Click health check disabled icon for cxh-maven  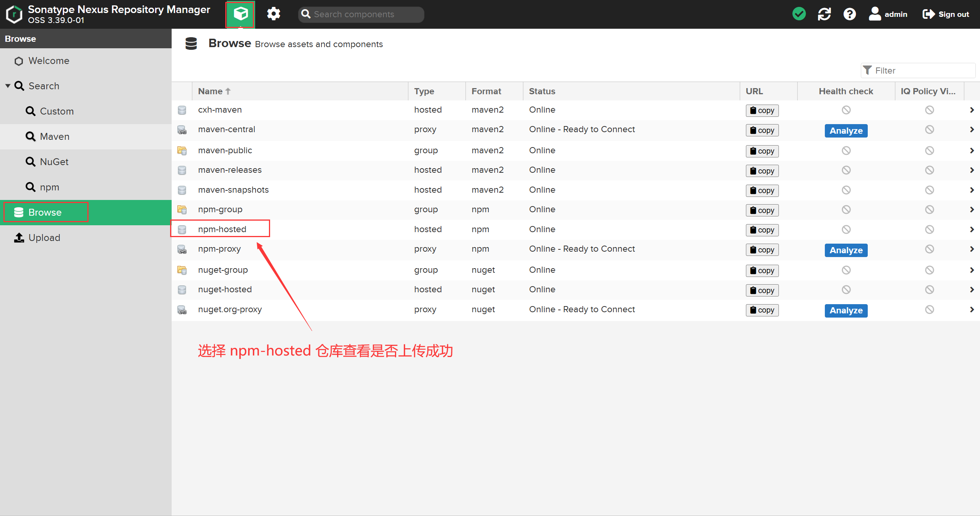tap(846, 110)
